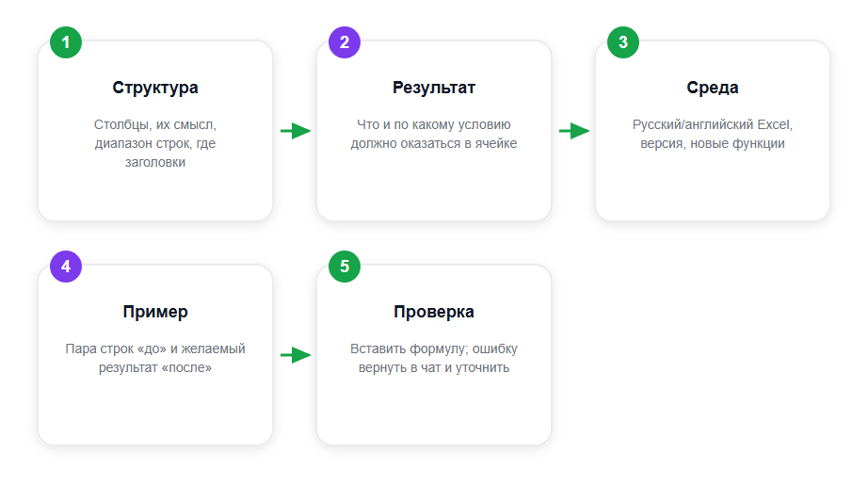Click the green number 1 badge
The image size is (868, 486).
(x=66, y=42)
